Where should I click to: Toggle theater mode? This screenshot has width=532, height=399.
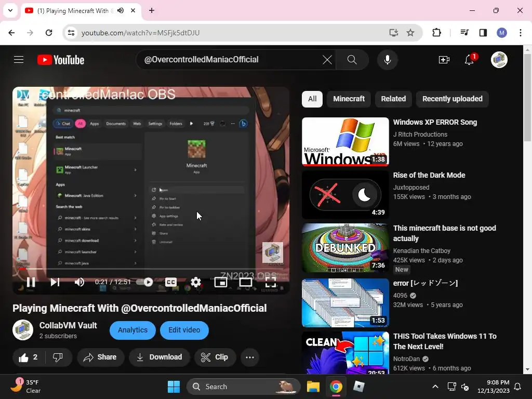pos(245,282)
